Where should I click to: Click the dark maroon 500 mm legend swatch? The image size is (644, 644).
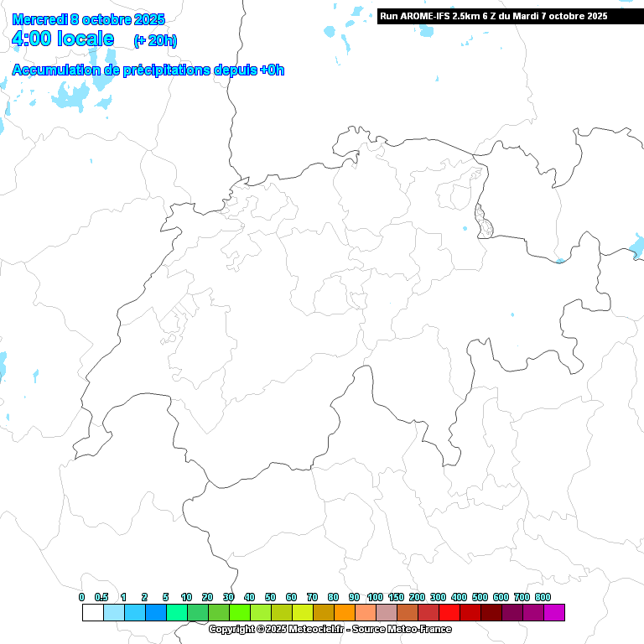click(491, 613)
